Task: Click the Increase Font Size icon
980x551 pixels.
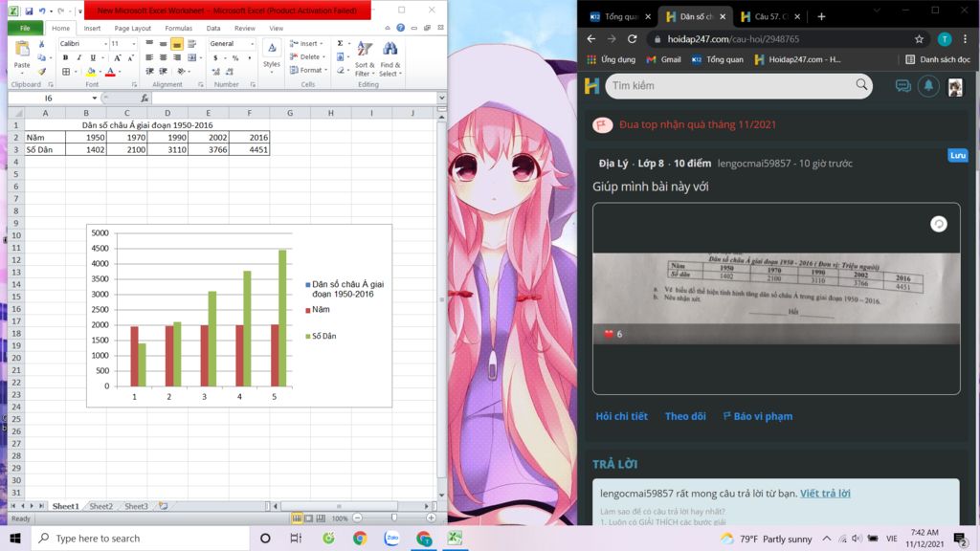Action: tap(117, 57)
